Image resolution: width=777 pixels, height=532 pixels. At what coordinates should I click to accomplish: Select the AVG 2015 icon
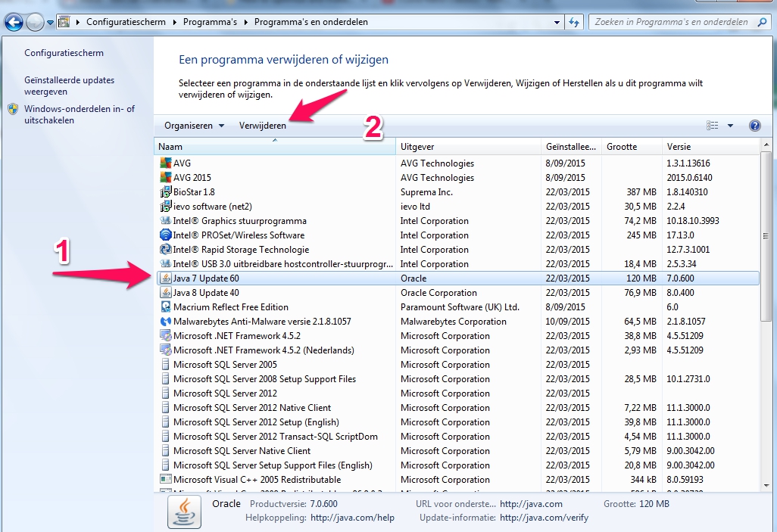pyautogui.click(x=166, y=177)
